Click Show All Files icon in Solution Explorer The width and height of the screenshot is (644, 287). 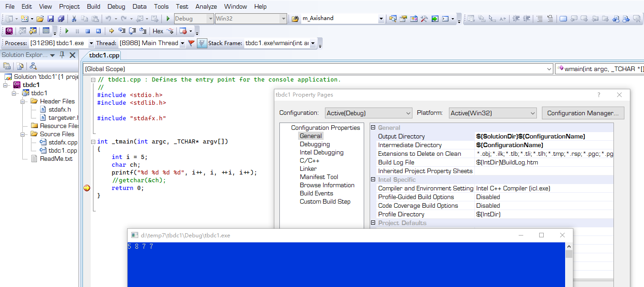(20, 66)
